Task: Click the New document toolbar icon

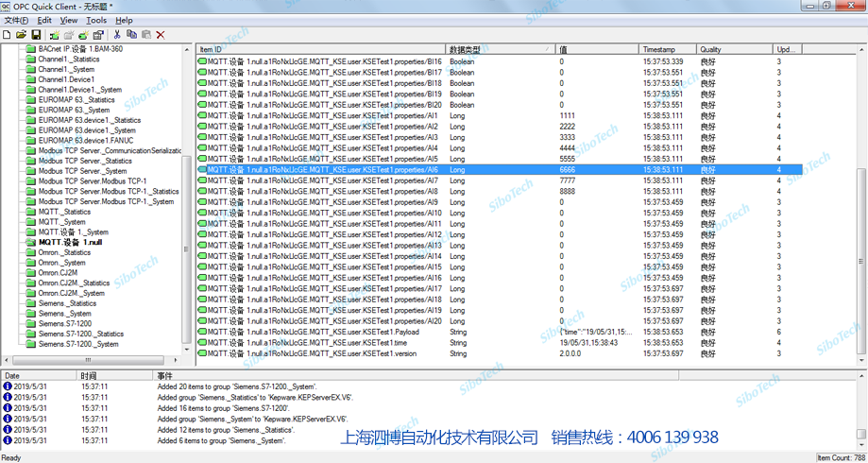Action: click(7, 35)
